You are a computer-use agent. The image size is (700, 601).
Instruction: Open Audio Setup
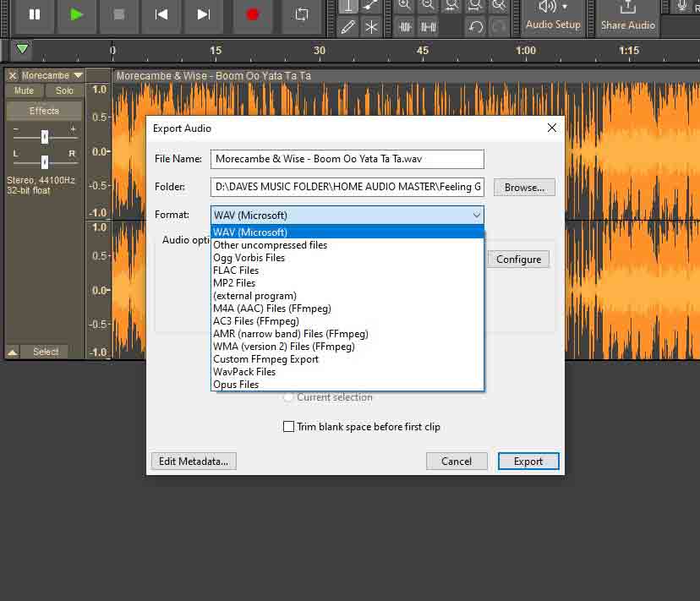(x=553, y=17)
